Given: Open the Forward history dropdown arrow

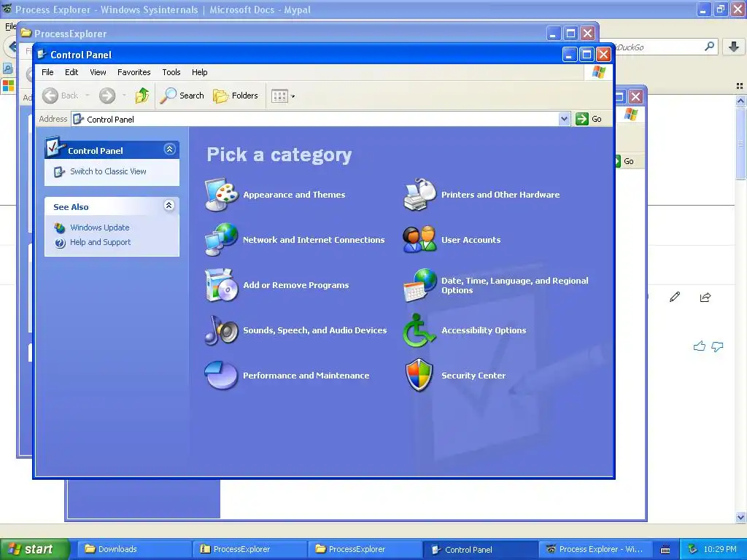Looking at the screenshot, I should [x=124, y=96].
